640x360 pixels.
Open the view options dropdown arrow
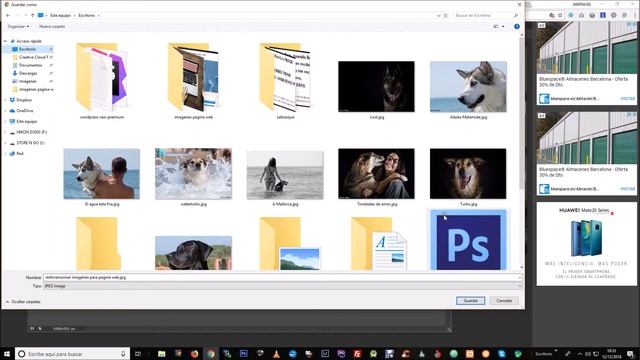503,27
